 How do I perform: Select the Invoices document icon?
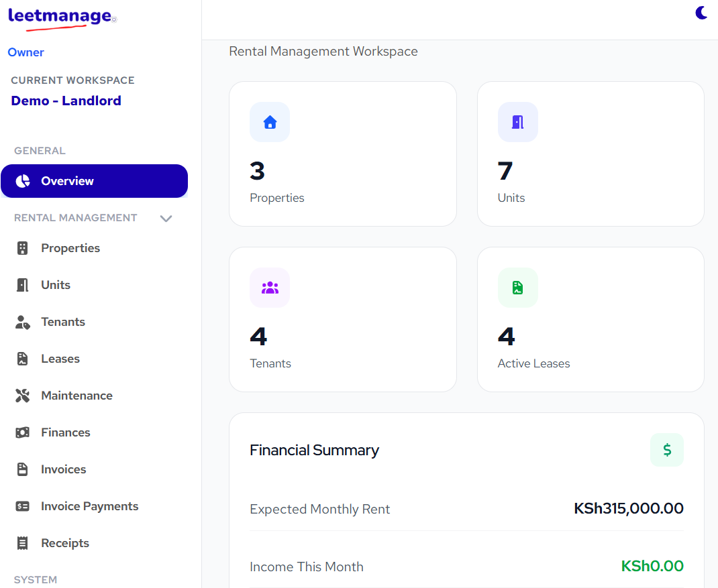22,469
